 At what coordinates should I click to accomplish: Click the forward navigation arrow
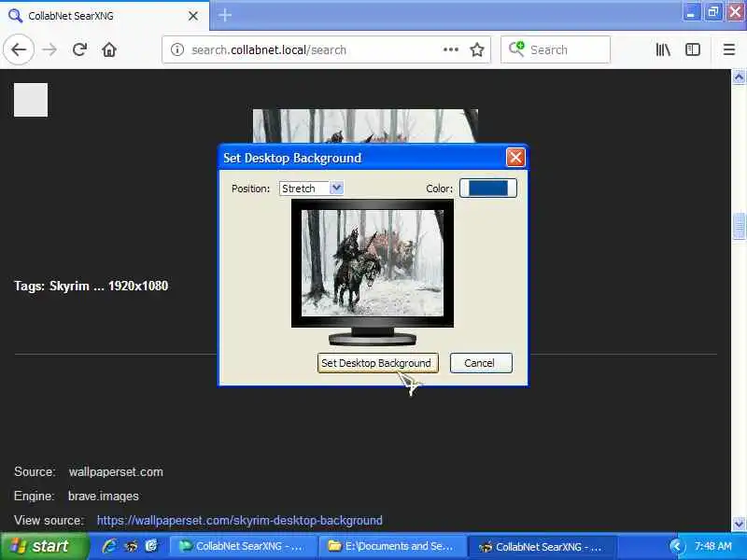pyautogui.click(x=49, y=49)
